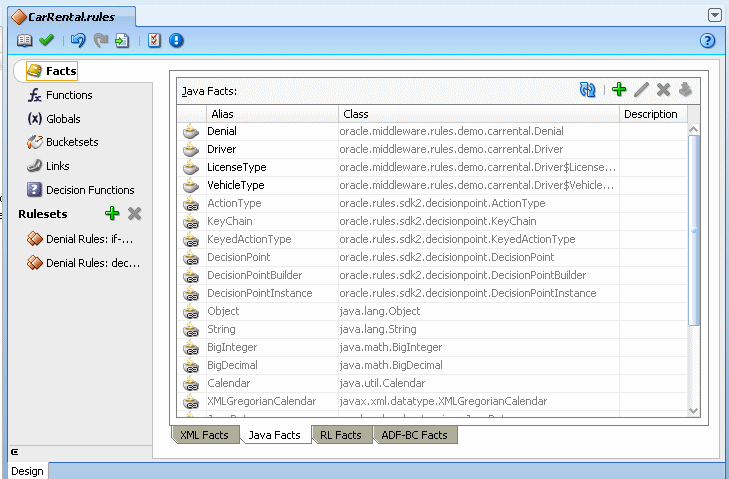Click the Driver row Java cup icon

(x=191, y=150)
